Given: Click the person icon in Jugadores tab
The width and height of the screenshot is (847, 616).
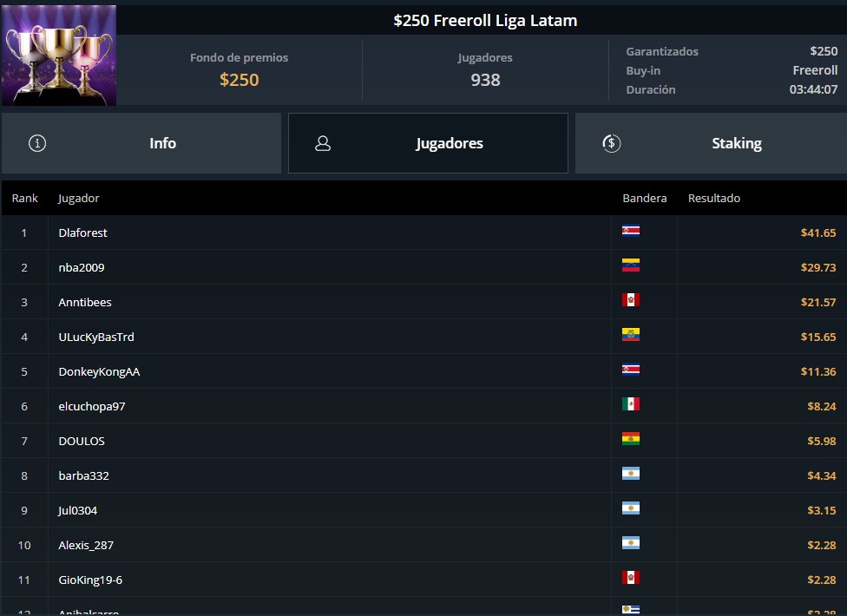Looking at the screenshot, I should coord(323,144).
